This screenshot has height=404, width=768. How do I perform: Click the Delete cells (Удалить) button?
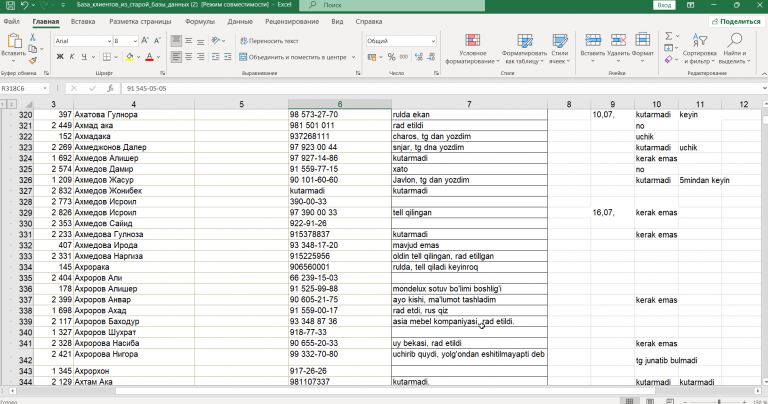(618, 48)
